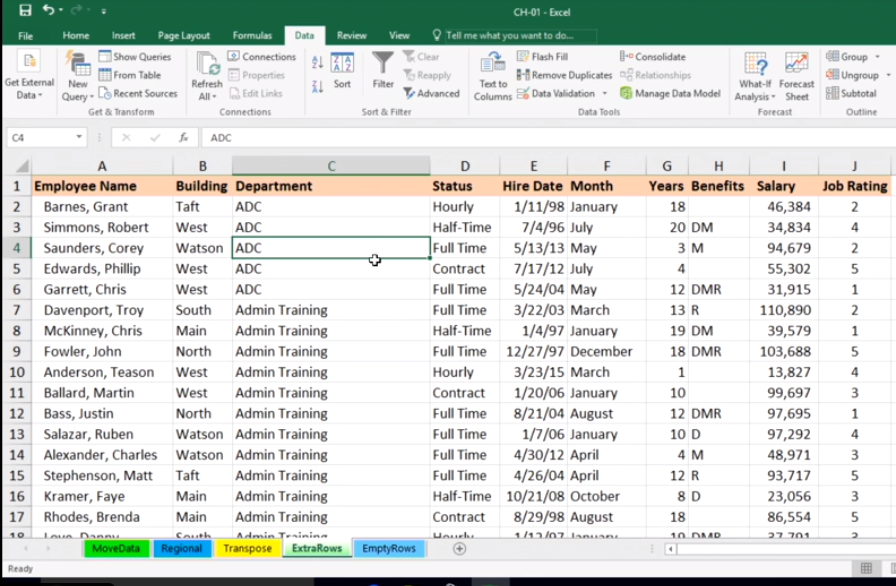Open the Data Validation dropdown arrow
896x586 pixels.
pyautogui.click(x=605, y=93)
